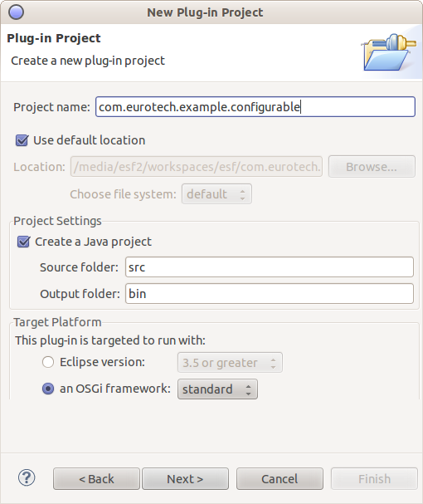The width and height of the screenshot is (423, 504).
Task: Click the plug-in project folder icon
Action: pos(389,52)
